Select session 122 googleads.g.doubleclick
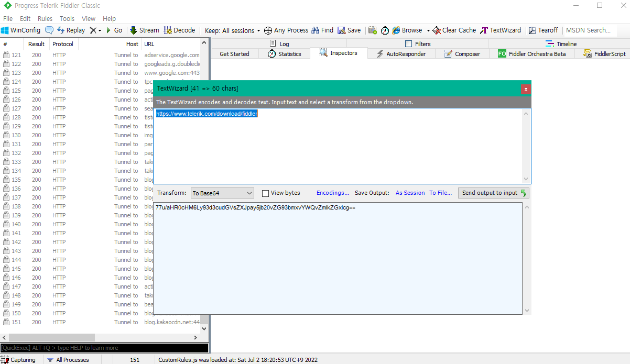 [x=101, y=64]
